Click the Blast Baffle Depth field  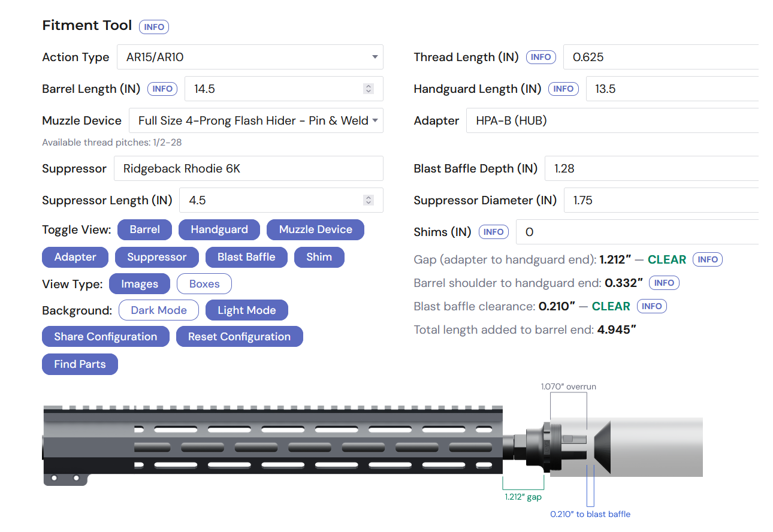pos(651,168)
